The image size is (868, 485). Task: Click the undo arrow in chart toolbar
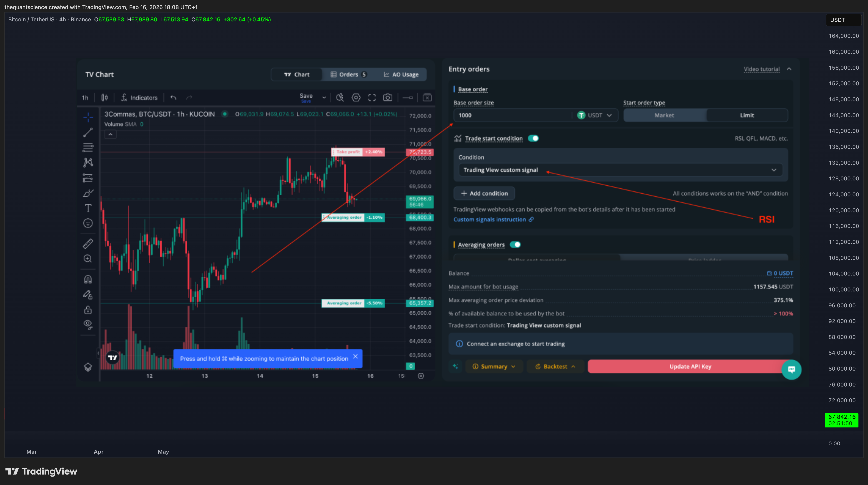point(173,97)
